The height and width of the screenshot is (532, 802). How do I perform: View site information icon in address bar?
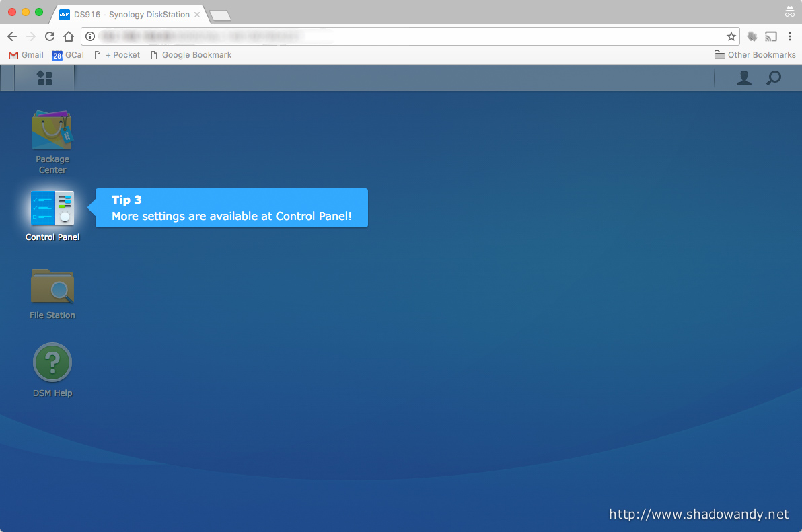pos(90,36)
